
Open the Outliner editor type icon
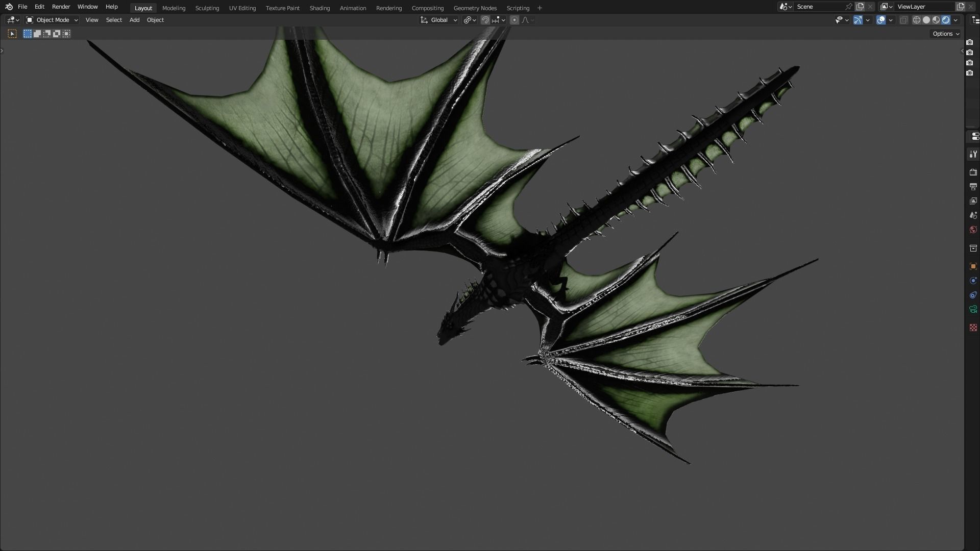[x=975, y=20]
